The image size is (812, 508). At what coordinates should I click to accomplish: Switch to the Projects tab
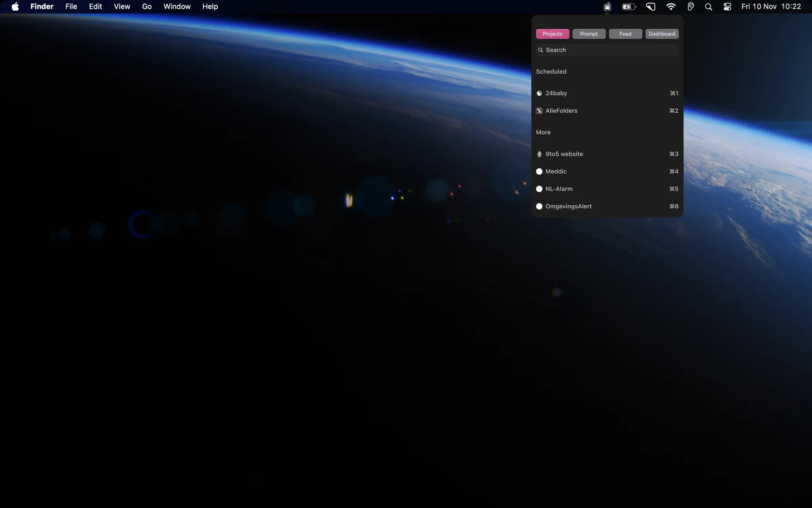[x=552, y=34]
